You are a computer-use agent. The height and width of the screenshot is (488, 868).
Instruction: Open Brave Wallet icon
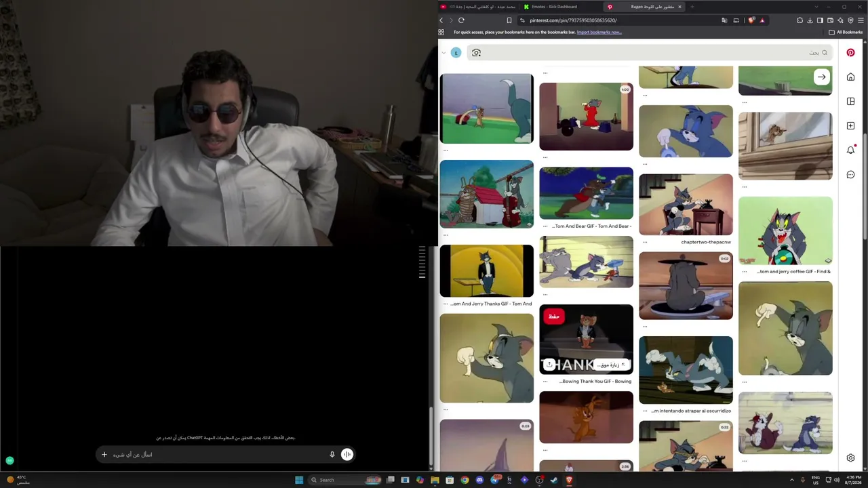(830, 20)
